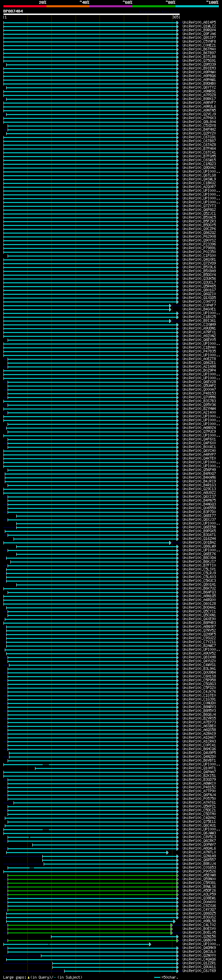This screenshot has height=980, width=222.
Task: Select the UniRef100_A9PBQ6 label
Action: pyautogui.click(x=199, y=76)
